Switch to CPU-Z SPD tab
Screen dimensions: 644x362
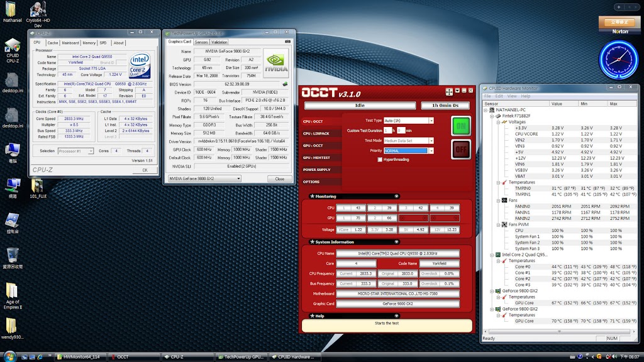[x=103, y=43]
